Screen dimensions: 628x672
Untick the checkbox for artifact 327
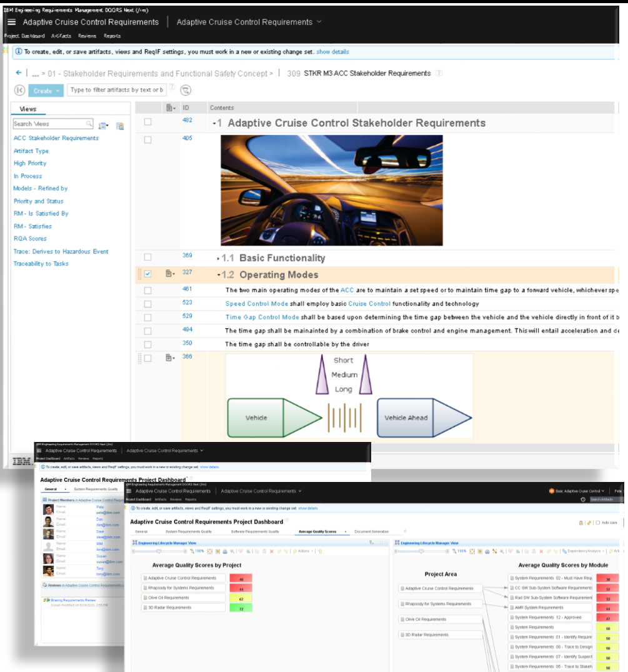click(x=148, y=274)
